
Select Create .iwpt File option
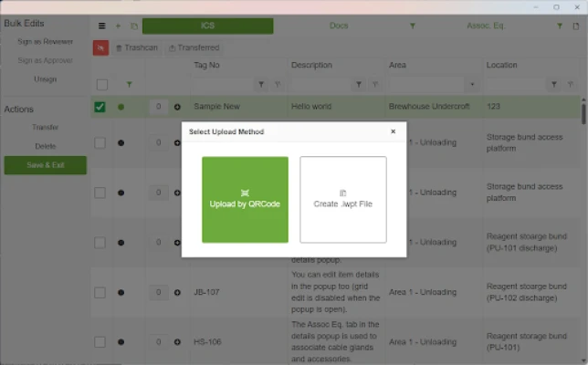coord(342,199)
